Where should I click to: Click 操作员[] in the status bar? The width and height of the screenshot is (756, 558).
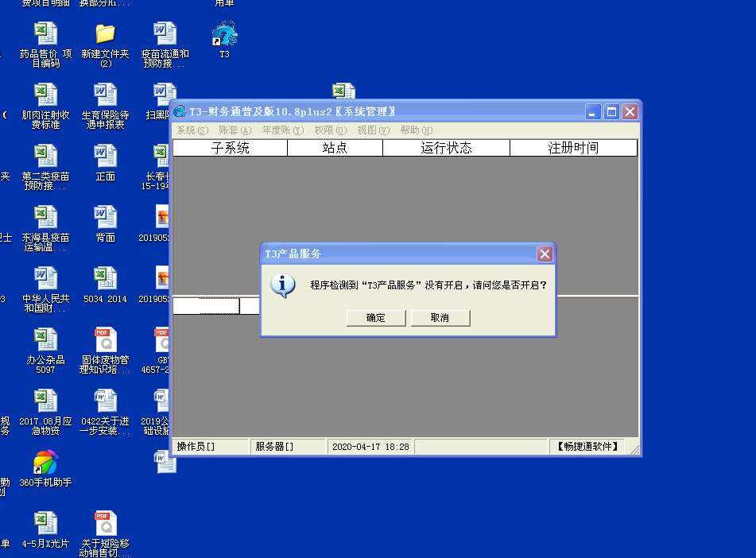click(x=210, y=447)
